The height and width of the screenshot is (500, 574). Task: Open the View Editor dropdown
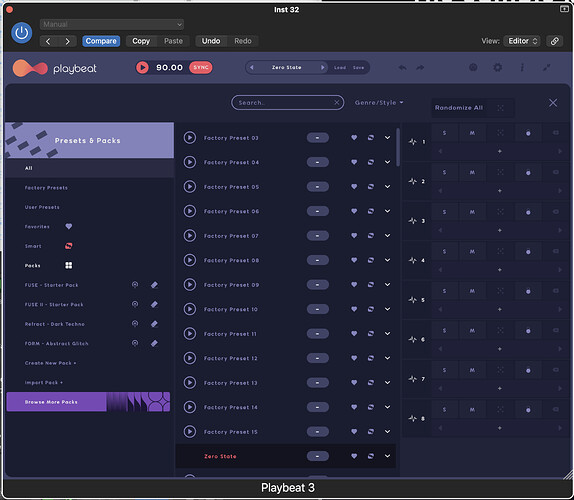tap(522, 41)
